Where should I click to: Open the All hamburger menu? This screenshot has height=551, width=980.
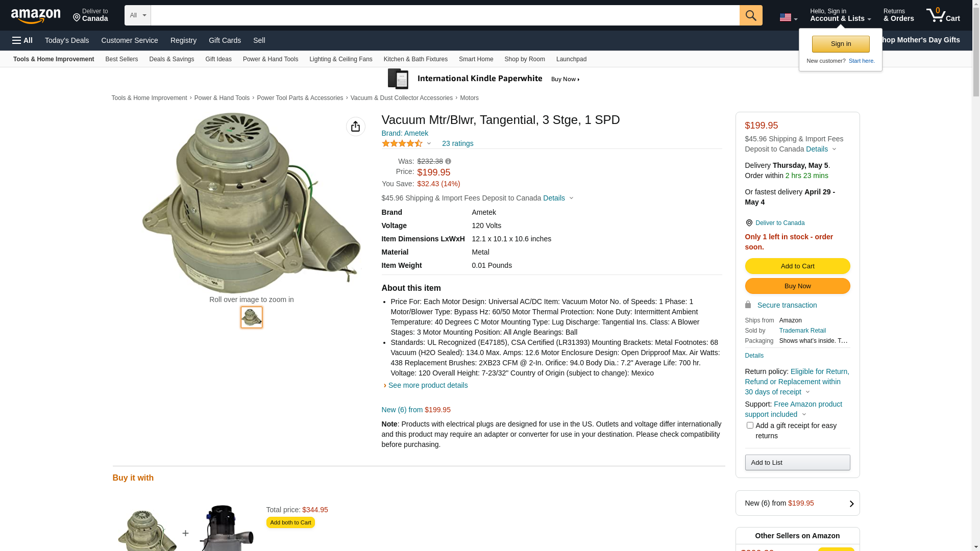point(22,40)
